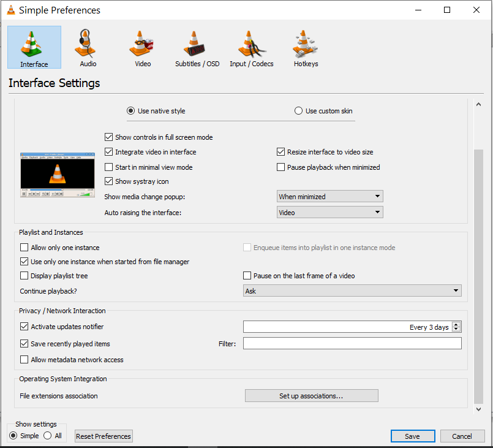Select the Video tab label
Screen dimensions: 493x448
tap(143, 64)
